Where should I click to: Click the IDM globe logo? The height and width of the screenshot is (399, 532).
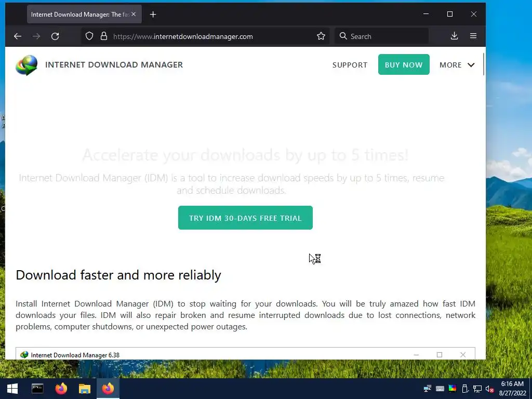(x=26, y=65)
